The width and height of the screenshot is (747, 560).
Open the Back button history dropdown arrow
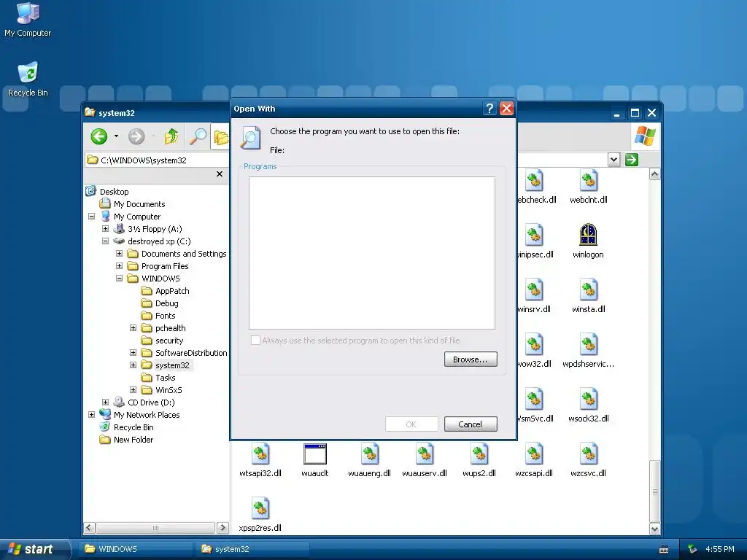pyautogui.click(x=116, y=136)
